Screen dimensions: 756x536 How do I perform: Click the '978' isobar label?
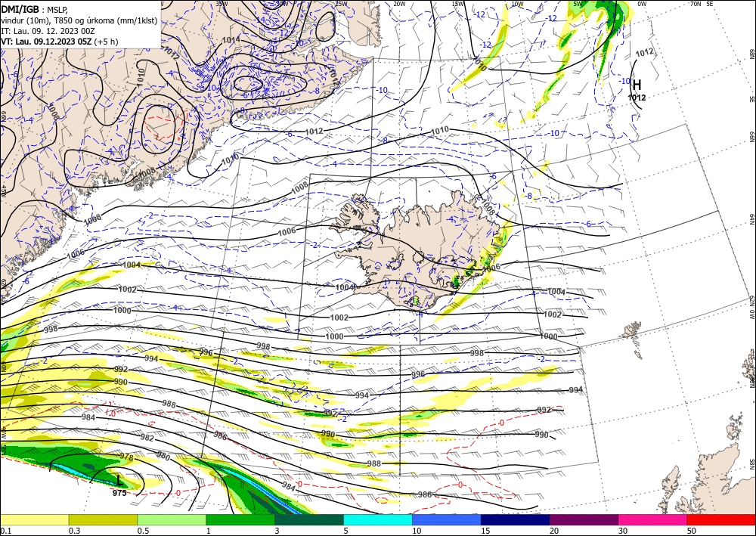(x=126, y=457)
